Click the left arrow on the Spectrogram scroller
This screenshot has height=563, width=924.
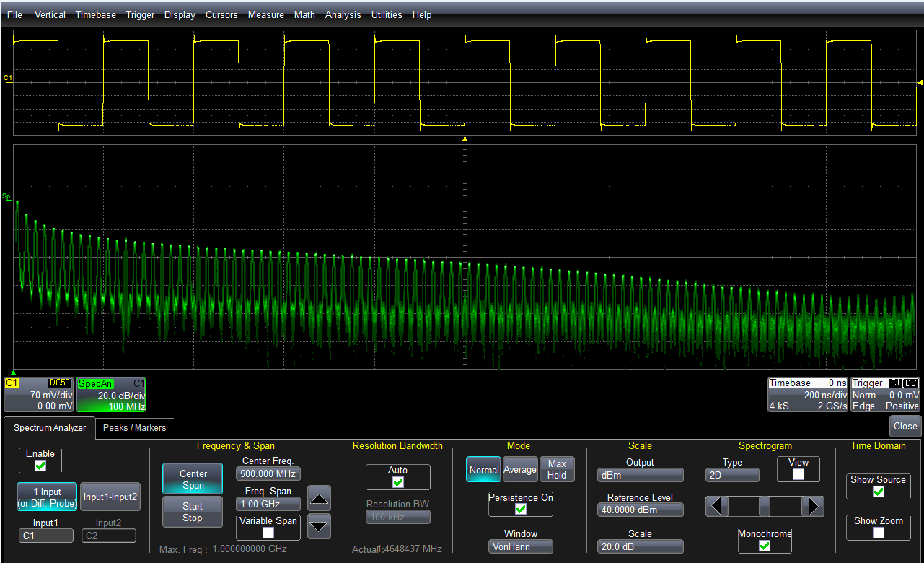coord(715,506)
